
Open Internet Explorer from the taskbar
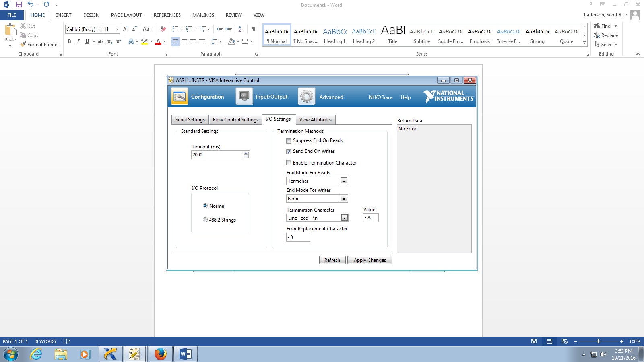pos(36,354)
